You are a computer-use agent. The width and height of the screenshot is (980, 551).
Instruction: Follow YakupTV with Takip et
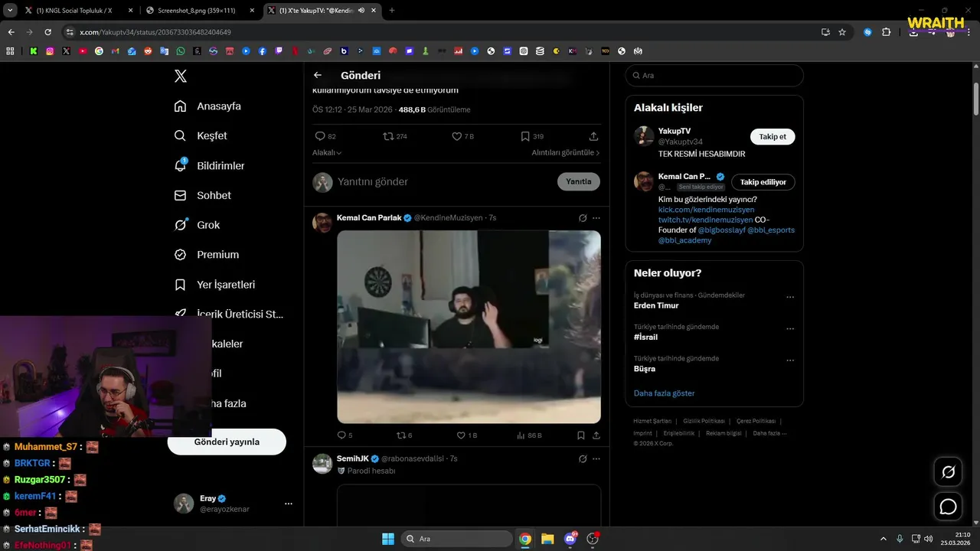point(773,136)
